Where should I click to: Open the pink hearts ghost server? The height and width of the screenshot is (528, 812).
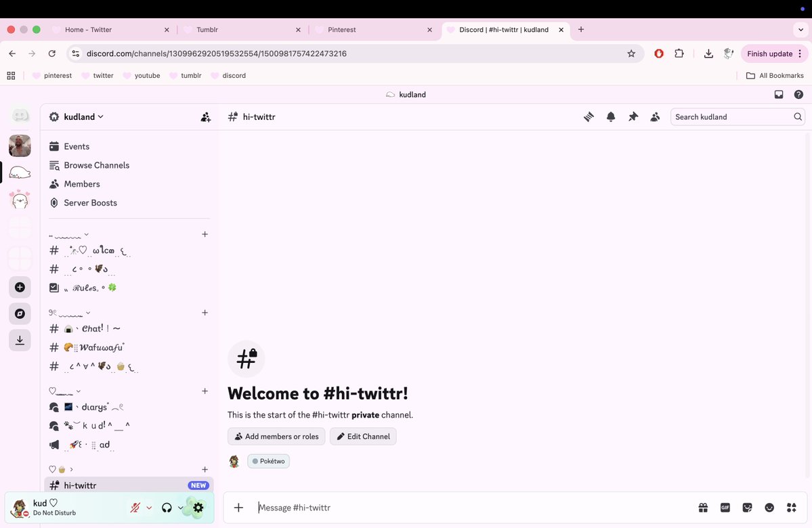20,199
